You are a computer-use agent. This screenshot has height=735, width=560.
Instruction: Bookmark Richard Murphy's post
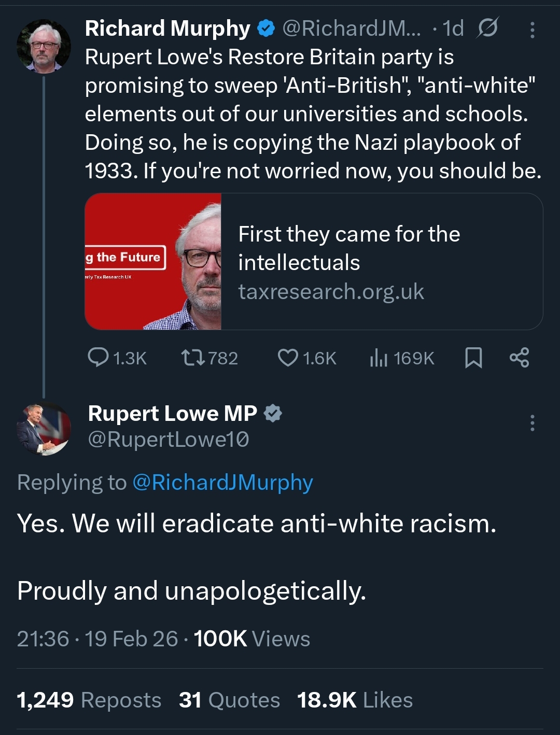473,358
